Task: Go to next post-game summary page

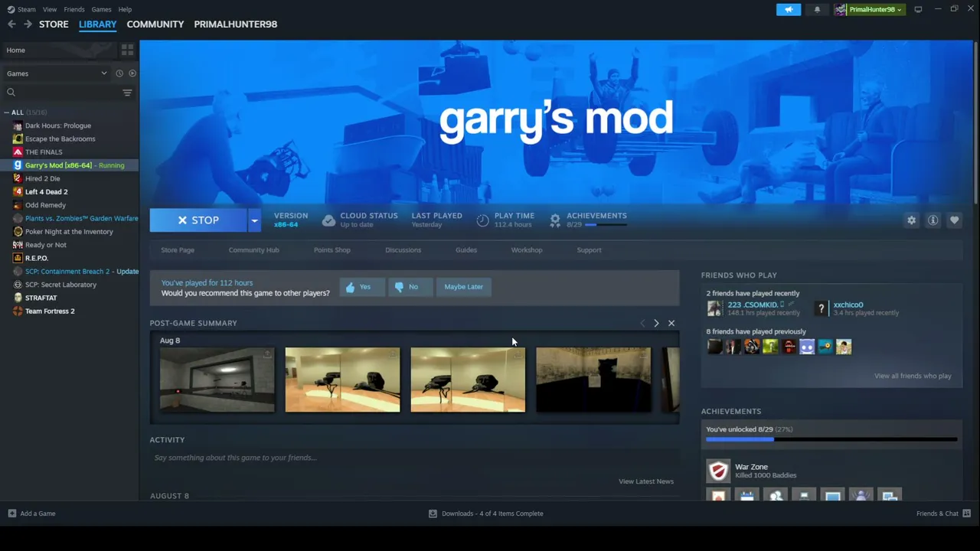Action: (656, 324)
